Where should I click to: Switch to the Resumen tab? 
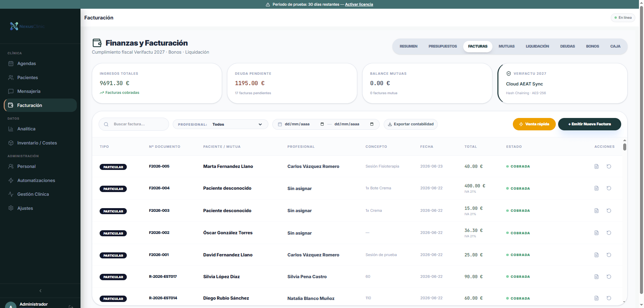tap(409, 46)
